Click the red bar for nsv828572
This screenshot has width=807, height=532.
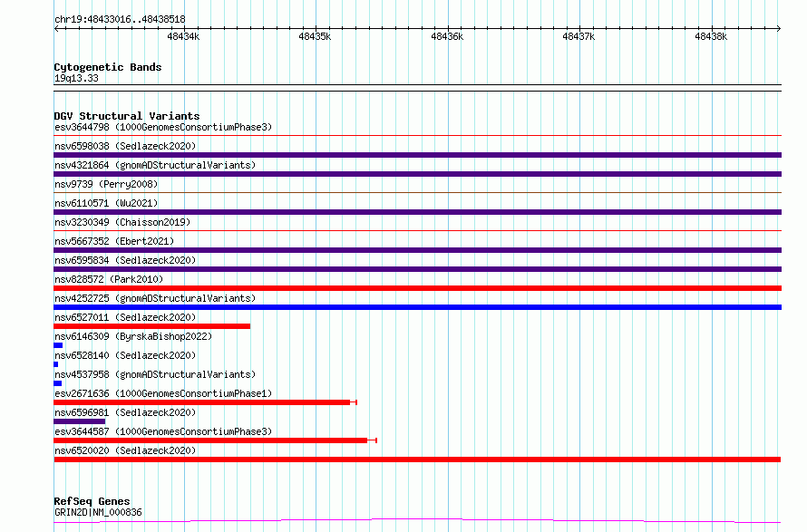417,288
